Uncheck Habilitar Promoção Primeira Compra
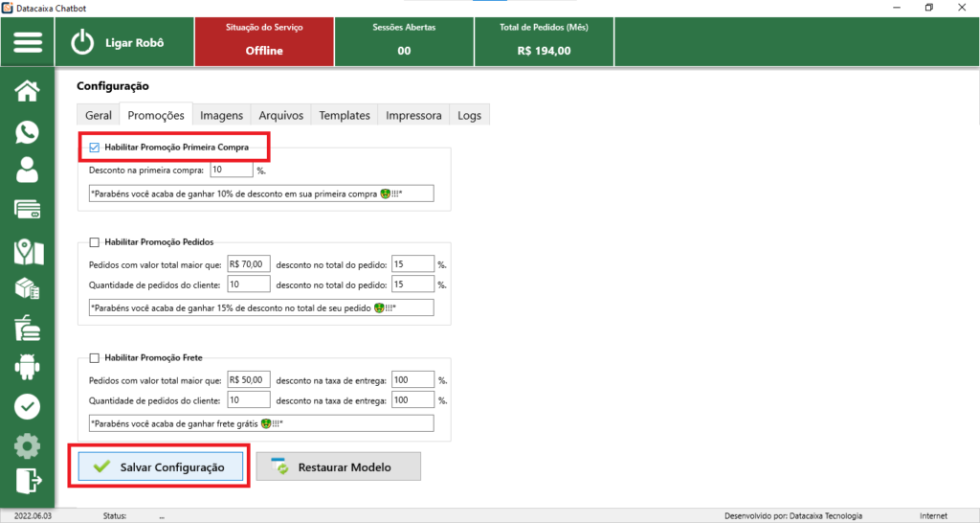 point(94,148)
